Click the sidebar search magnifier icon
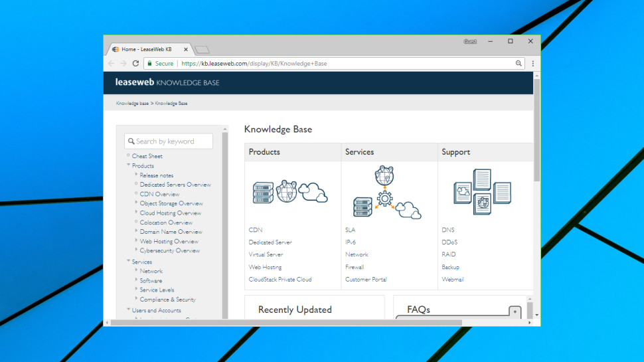This screenshot has height=362, width=644. (131, 141)
